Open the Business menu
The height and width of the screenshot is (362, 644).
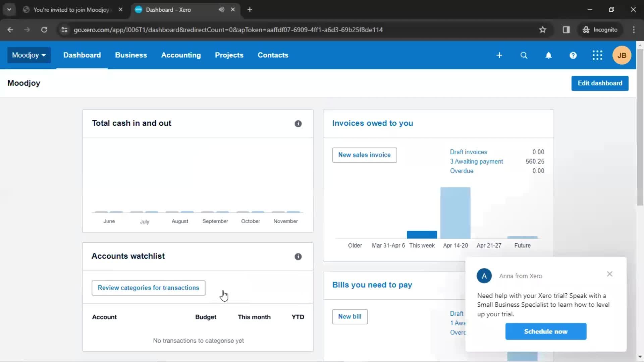[x=131, y=55]
